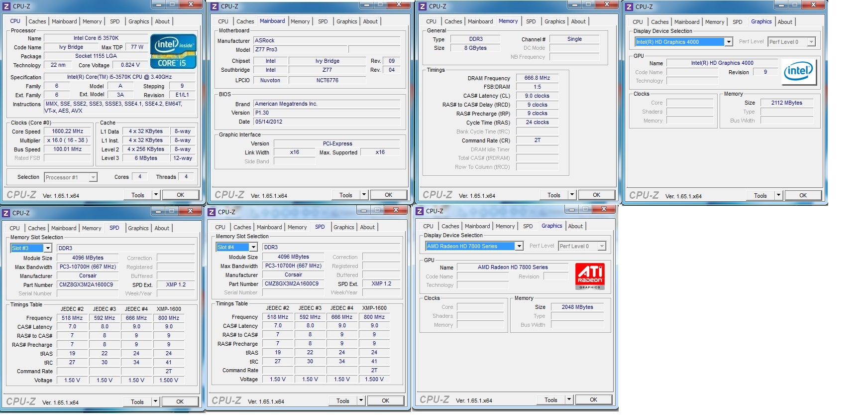Viewport: 868px width, 417px height.
Task: Open Memory tab in the Slot #4 window
Action: click(x=297, y=227)
